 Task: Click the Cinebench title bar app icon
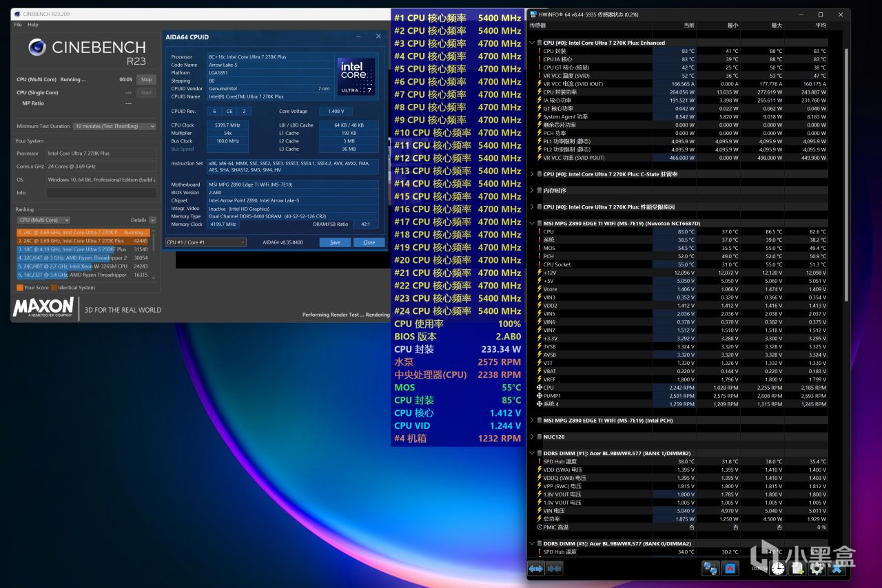coord(17,14)
